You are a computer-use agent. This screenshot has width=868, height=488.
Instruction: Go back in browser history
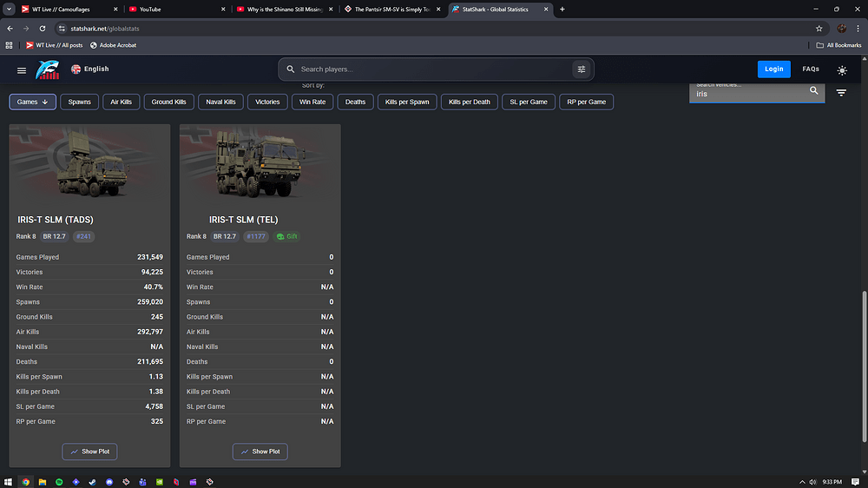pos(10,29)
